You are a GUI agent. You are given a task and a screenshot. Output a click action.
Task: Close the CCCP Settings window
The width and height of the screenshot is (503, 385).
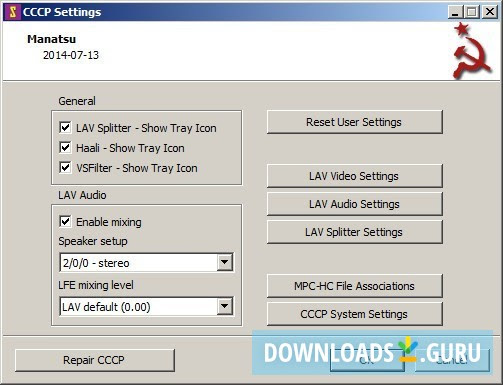(490, 12)
